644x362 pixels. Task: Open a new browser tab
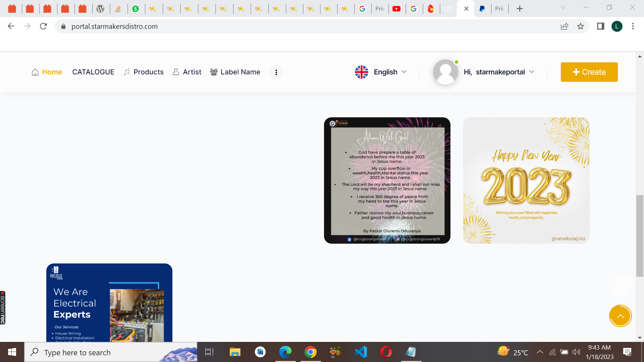coord(520,9)
